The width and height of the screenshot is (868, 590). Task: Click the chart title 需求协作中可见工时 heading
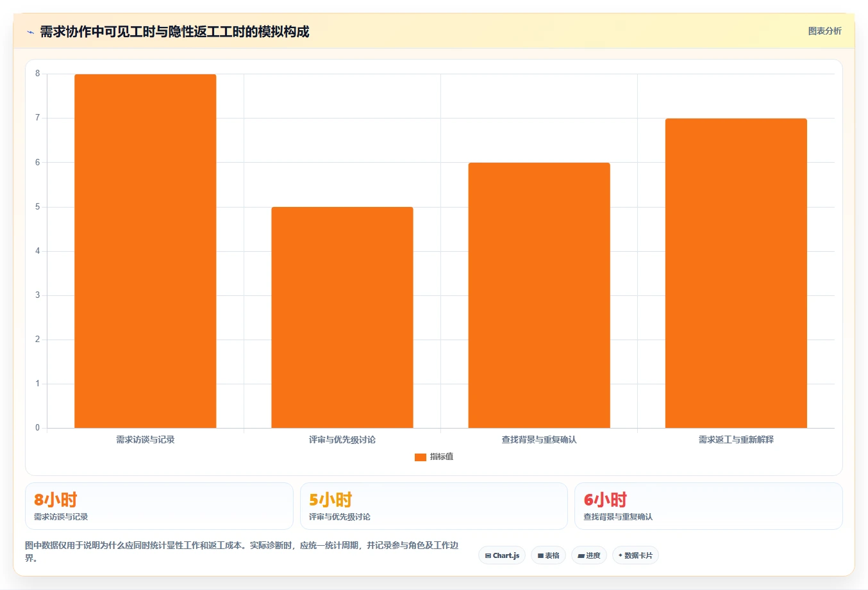(174, 31)
